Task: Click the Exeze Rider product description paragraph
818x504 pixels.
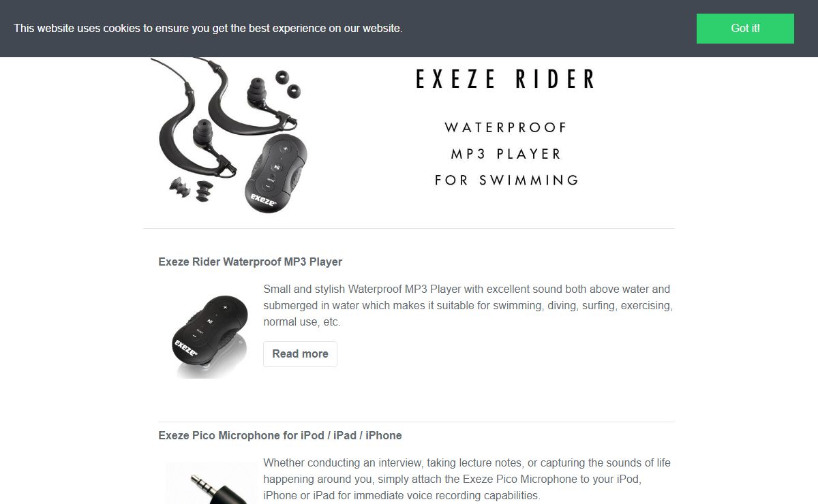Action: pyautogui.click(x=468, y=305)
